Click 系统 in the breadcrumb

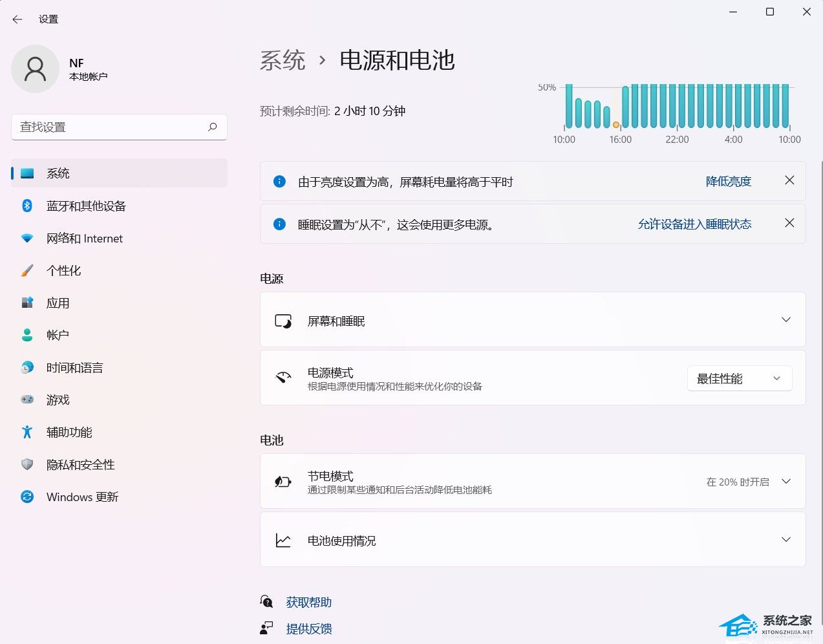(x=283, y=60)
